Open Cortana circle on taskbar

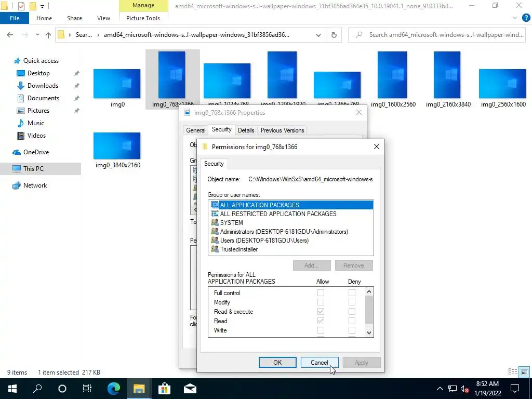62,389
